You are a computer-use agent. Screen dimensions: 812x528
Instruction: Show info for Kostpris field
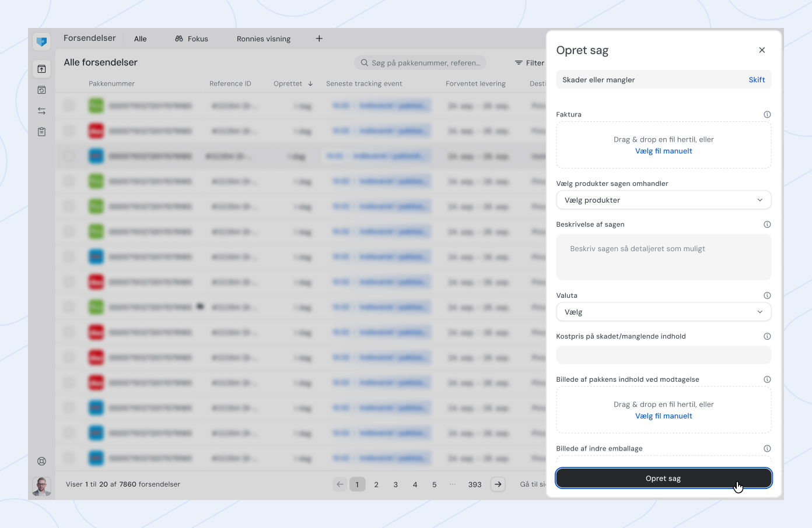coord(767,336)
